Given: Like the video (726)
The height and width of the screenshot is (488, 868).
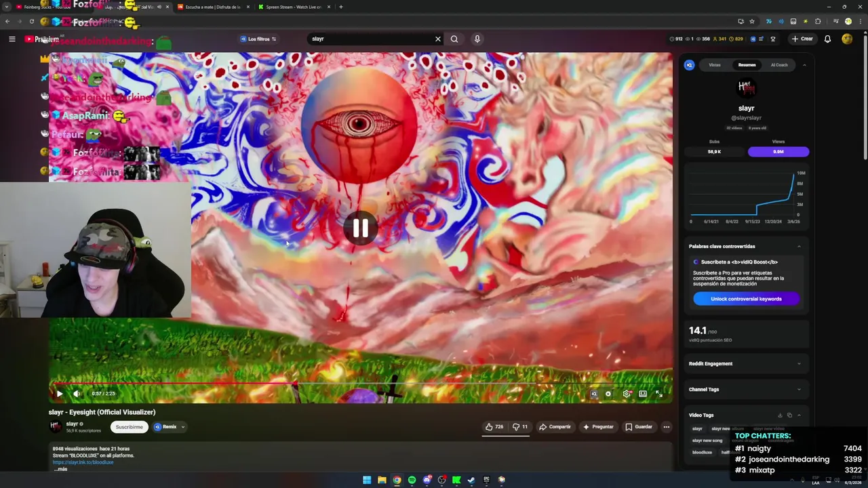Looking at the screenshot, I should click(x=494, y=427).
